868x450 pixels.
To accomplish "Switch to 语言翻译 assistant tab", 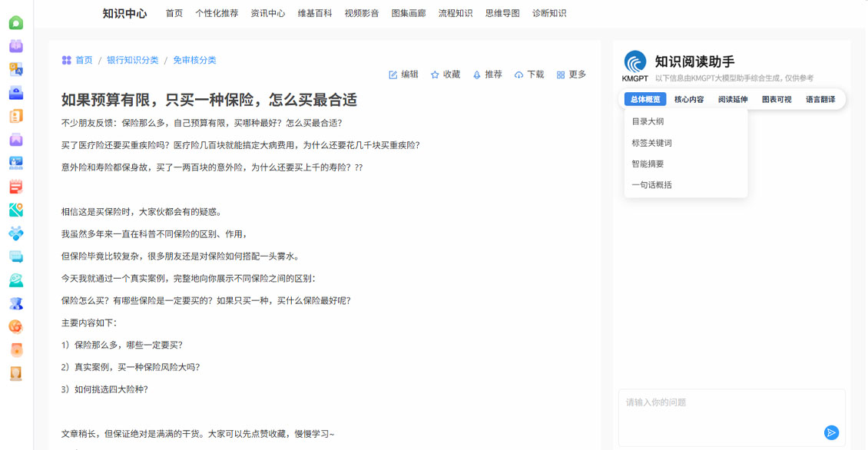I will click(x=820, y=100).
